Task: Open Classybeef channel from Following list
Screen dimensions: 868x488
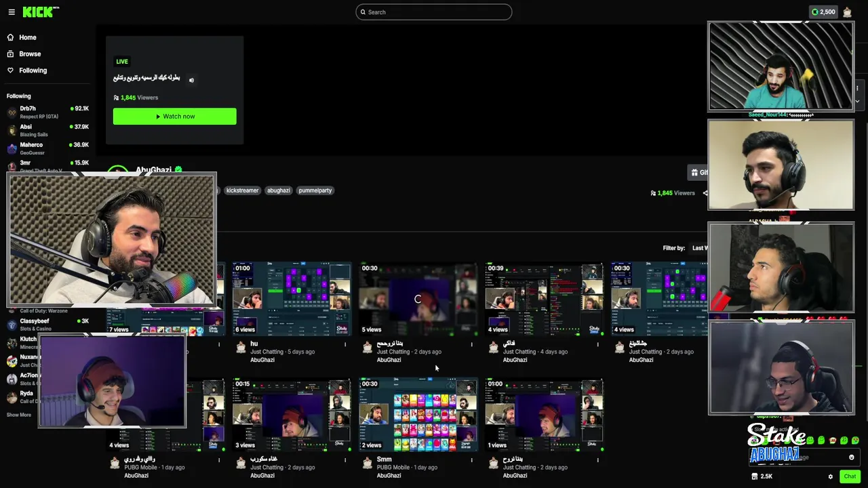Action: point(47,325)
